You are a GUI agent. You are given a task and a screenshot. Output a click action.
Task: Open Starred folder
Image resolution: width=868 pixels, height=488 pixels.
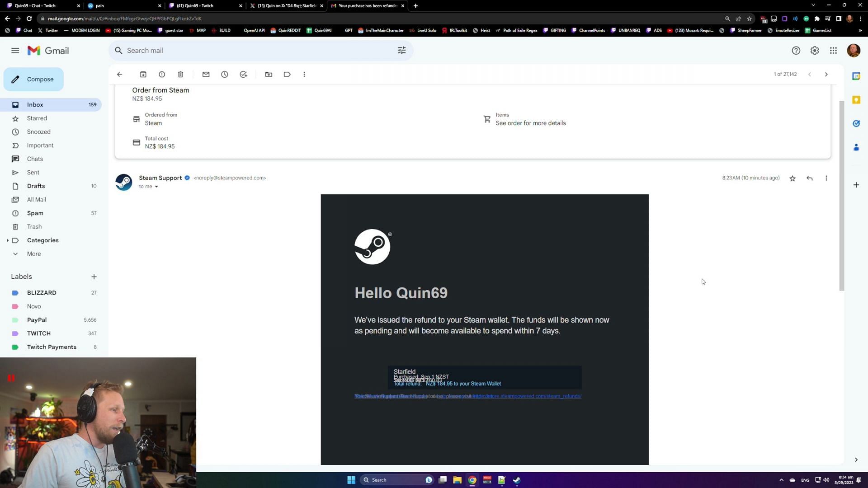pos(51,118)
